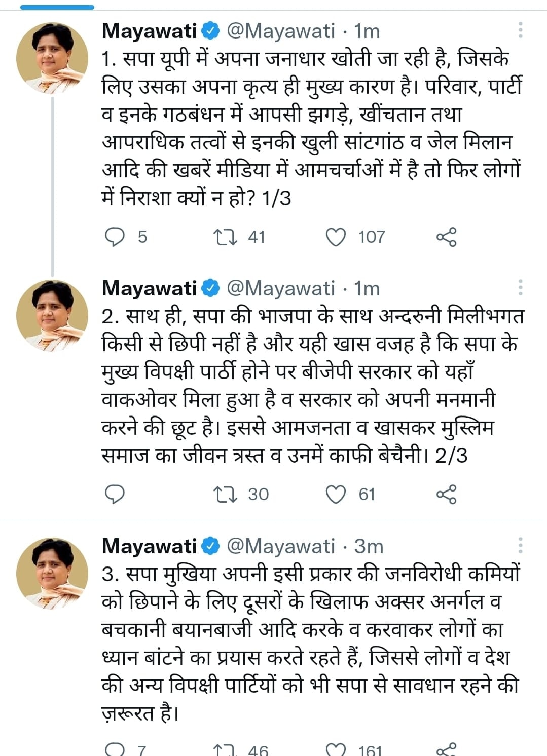This screenshot has height=756, width=547.
Task: Open the profile photo on the second tweet
Action: pos(52,316)
